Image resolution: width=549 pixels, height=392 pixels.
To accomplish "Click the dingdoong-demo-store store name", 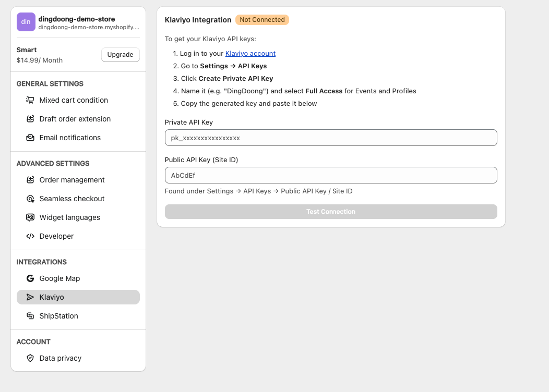I will 77,19.
